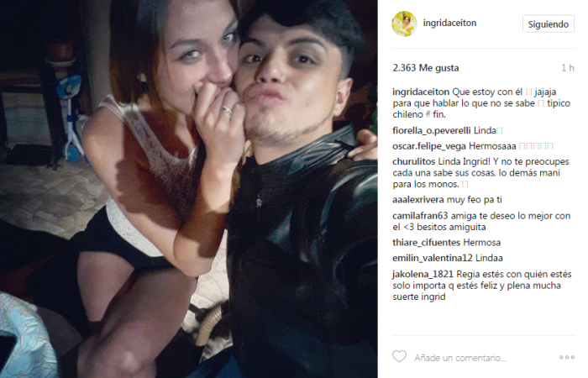Open oscar.felipe_vega's profile

pyautogui.click(x=429, y=146)
